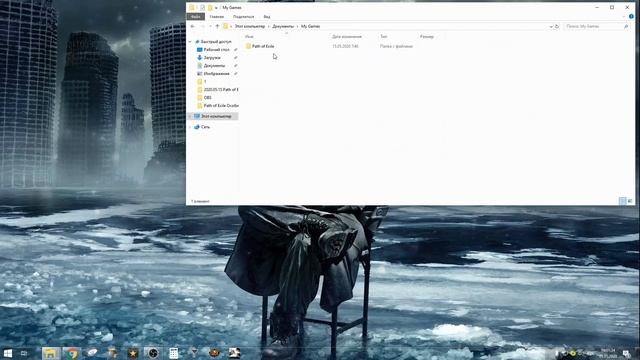Click the title bar folder icon
The image size is (640, 360).
pos(192,7)
